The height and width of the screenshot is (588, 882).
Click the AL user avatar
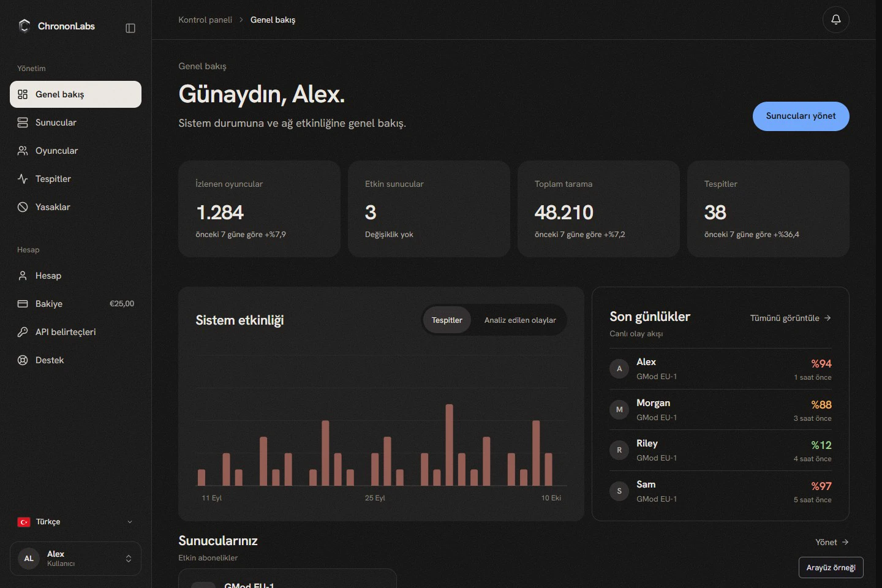pos(29,559)
